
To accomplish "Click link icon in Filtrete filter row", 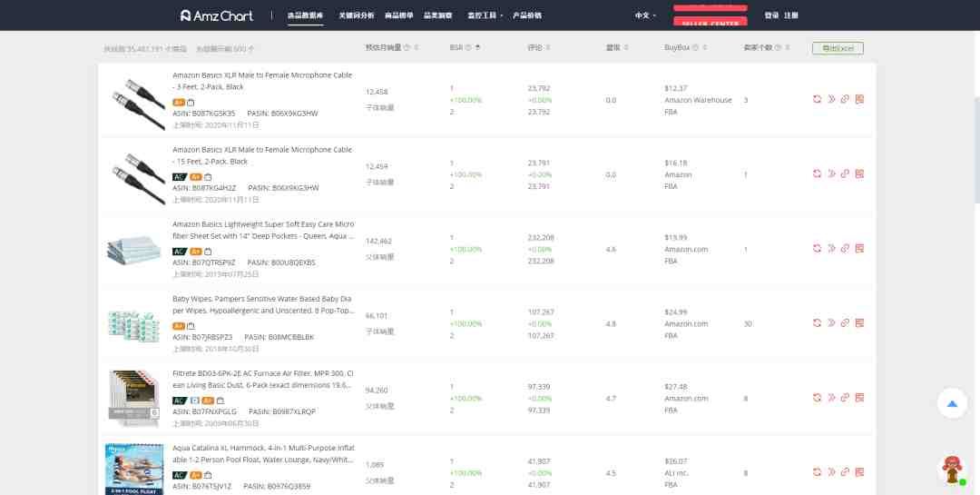I will coord(845,397).
